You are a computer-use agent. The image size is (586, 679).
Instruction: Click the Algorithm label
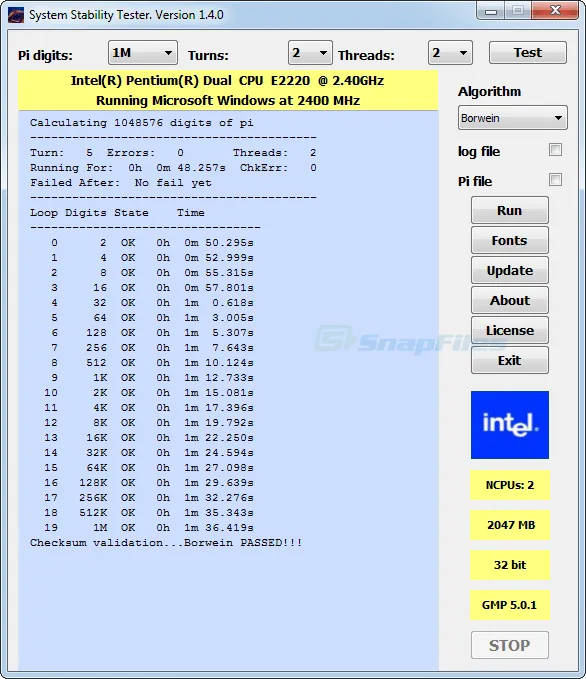click(x=489, y=91)
